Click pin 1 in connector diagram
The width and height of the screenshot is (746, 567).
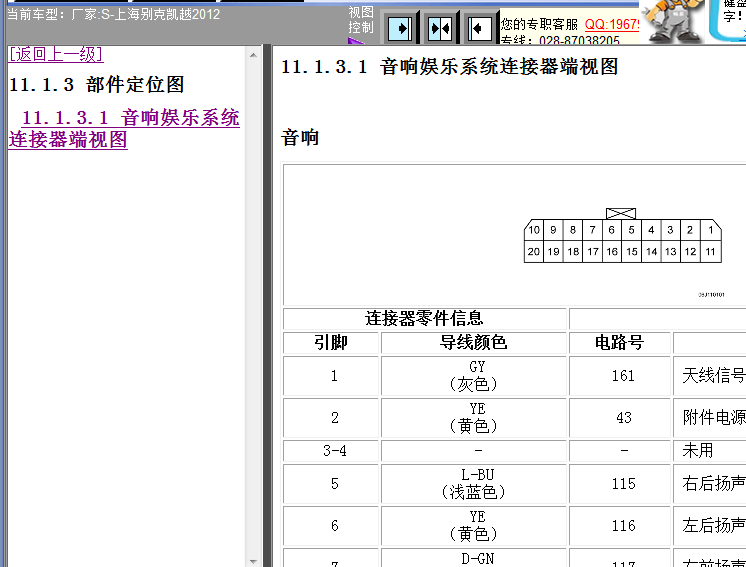[x=710, y=230]
